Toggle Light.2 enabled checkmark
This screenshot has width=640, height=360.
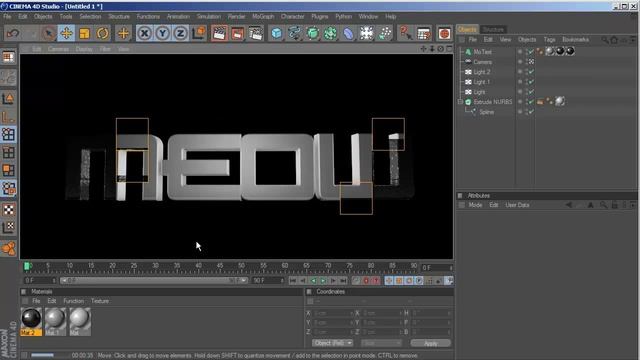click(x=531, y=72)
